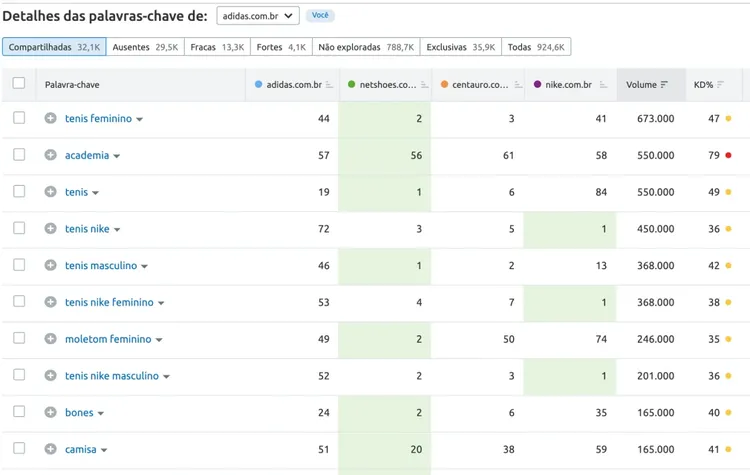Open the tenis nike masculino keyword link
750x475 pixels.
[x=112, y=376]
